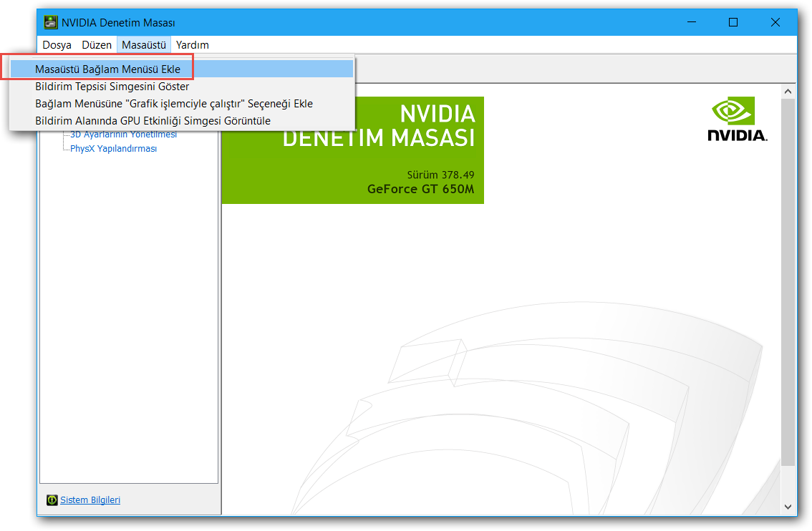Select Bildirim Tepsisi Simgesini Göster

[x=182, y=87]
